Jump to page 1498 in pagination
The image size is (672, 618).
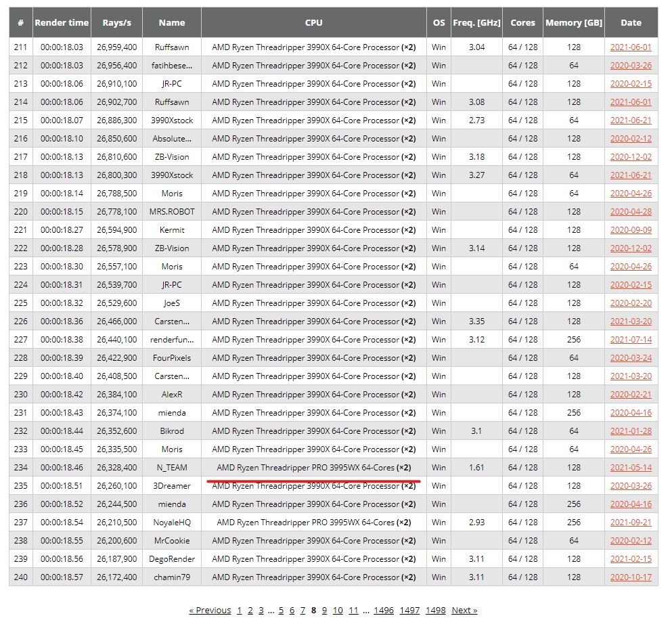pyautogui.click(x=435, y=611)
